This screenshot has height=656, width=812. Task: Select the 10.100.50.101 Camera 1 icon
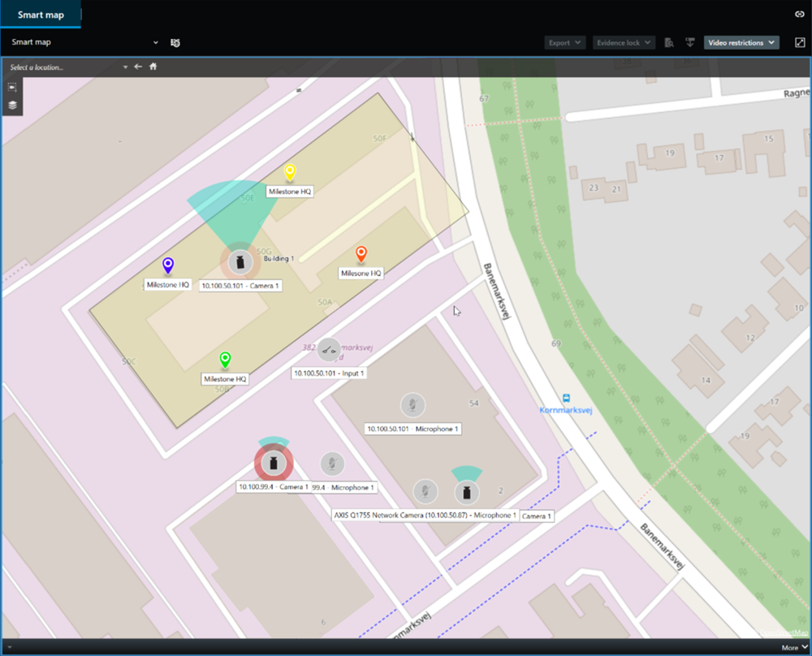coord(240,261)
